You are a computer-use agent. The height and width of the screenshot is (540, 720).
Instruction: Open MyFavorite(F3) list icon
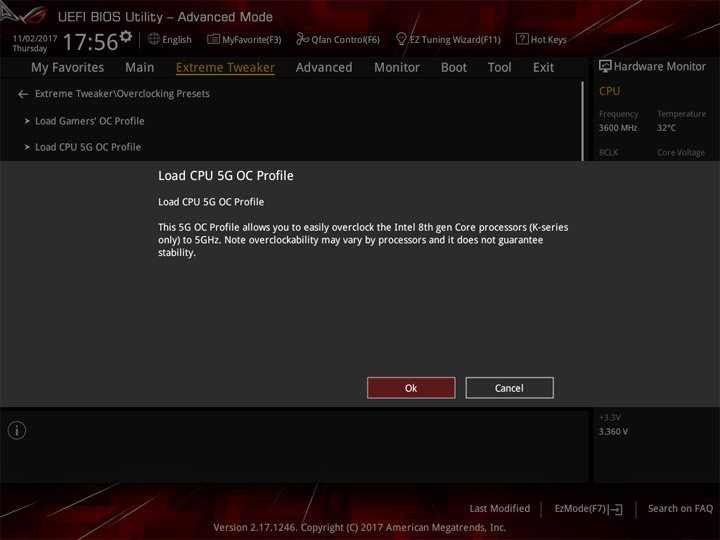point(214,39)
